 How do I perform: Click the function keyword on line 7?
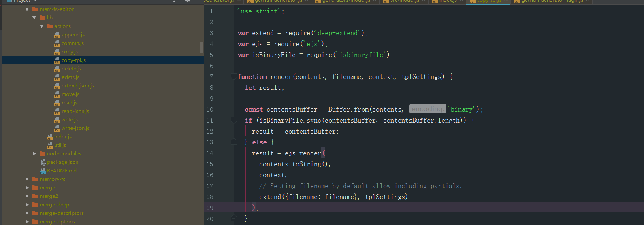pos(252,77)
